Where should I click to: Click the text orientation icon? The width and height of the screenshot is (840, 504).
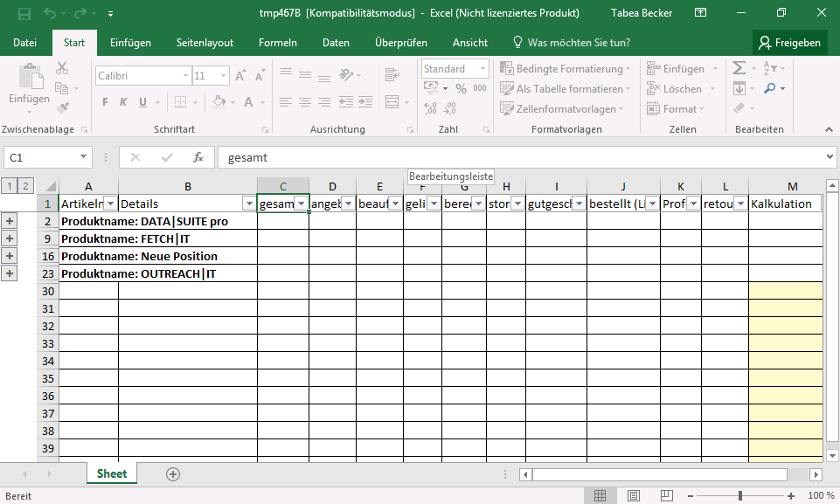coord(347,74)
